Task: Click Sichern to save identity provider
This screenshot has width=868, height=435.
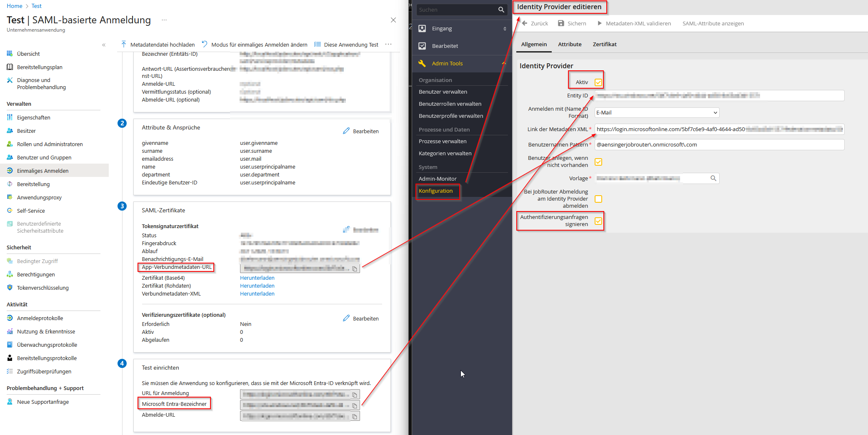Action: tap(572, 23)
